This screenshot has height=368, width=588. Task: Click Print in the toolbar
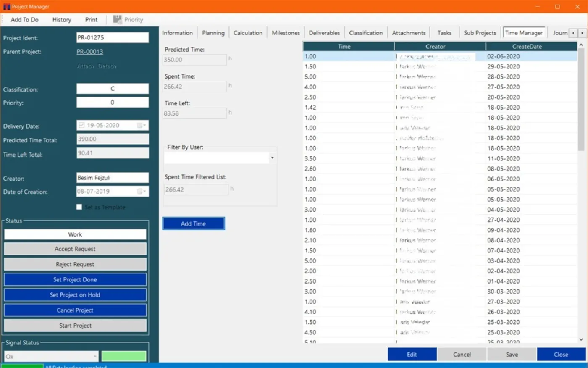click(91, 20)
